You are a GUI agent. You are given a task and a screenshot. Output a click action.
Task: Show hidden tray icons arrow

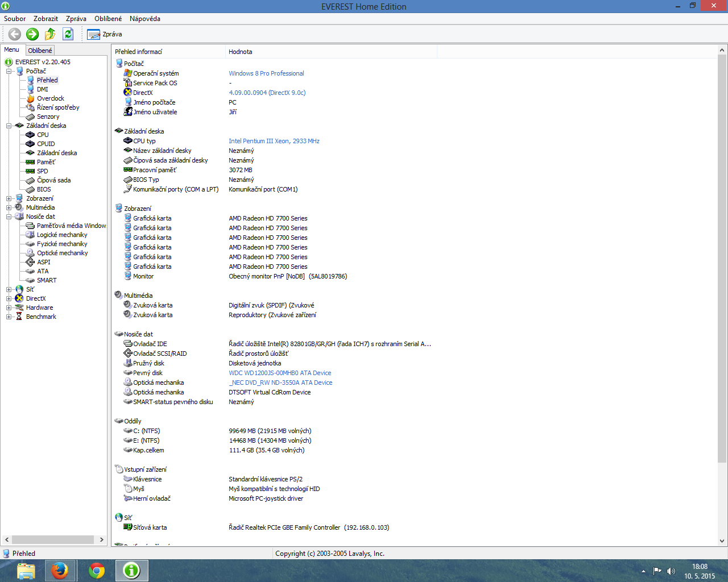pyautogui.click(x=643, y=571)
